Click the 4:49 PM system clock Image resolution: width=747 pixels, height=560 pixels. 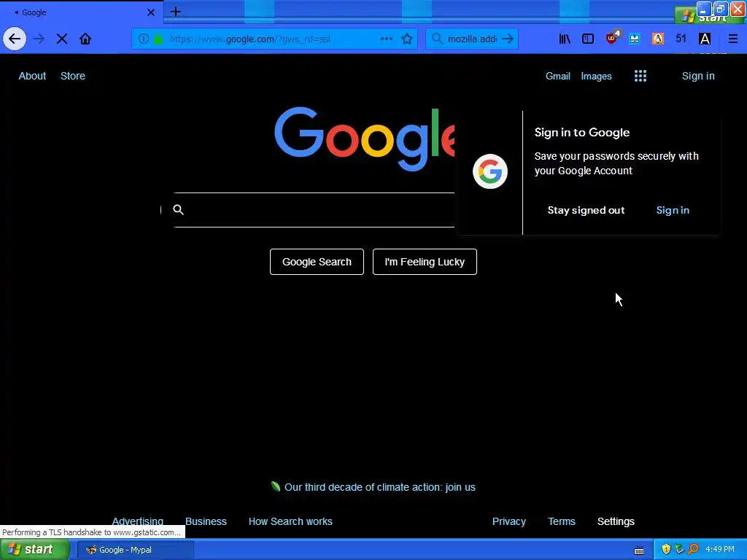click(720, 549)
